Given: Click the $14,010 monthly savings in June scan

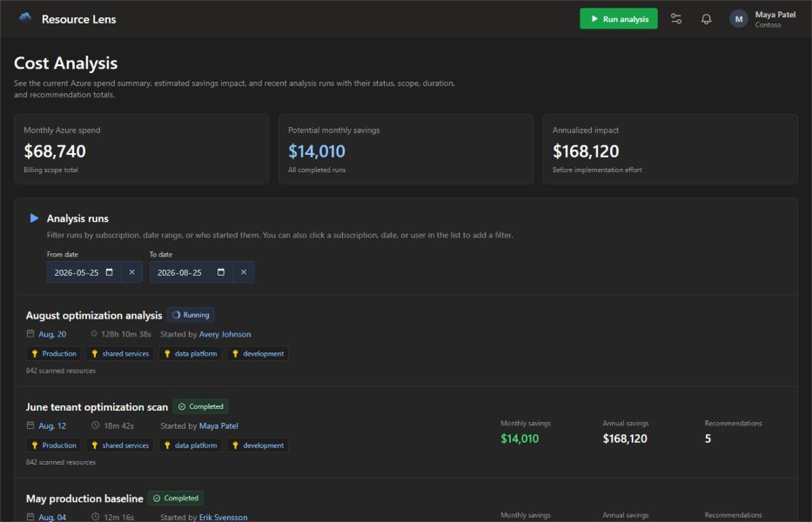Looking at the screenshot, I should tap(520, 438).
